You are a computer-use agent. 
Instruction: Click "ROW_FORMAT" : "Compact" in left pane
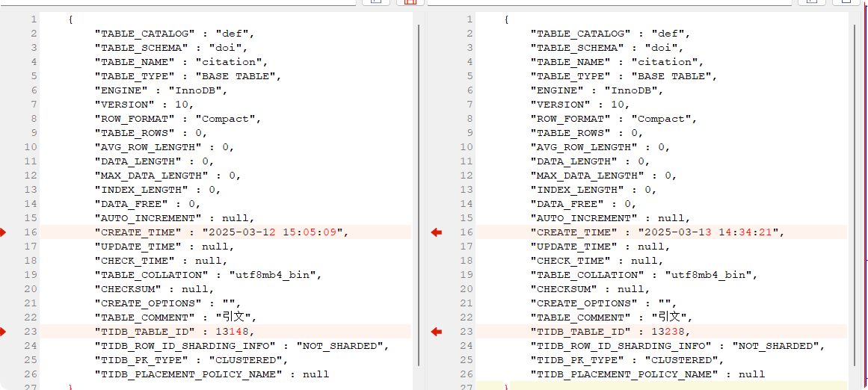point(178,118)
